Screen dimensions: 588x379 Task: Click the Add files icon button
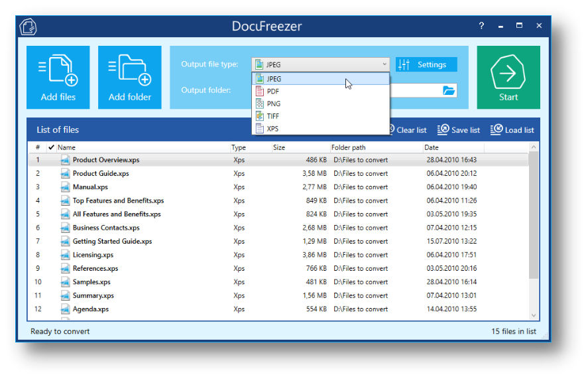tap(58, 77)
